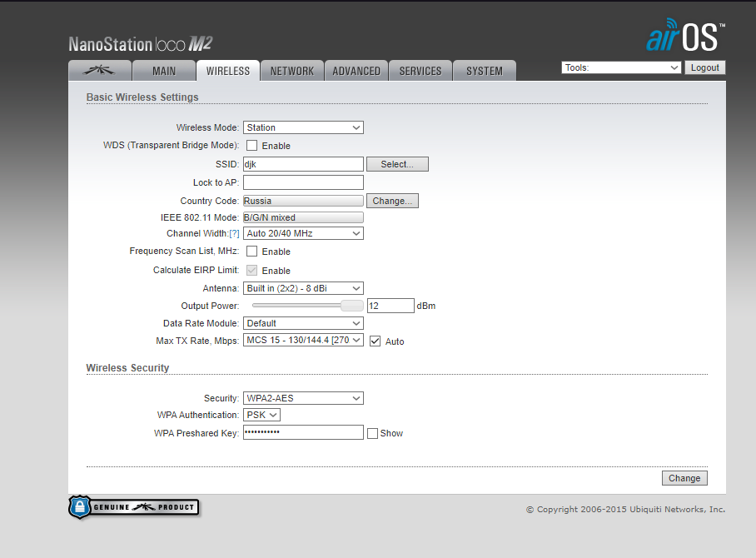Switch to the MAIN tab

pos(164,71)
